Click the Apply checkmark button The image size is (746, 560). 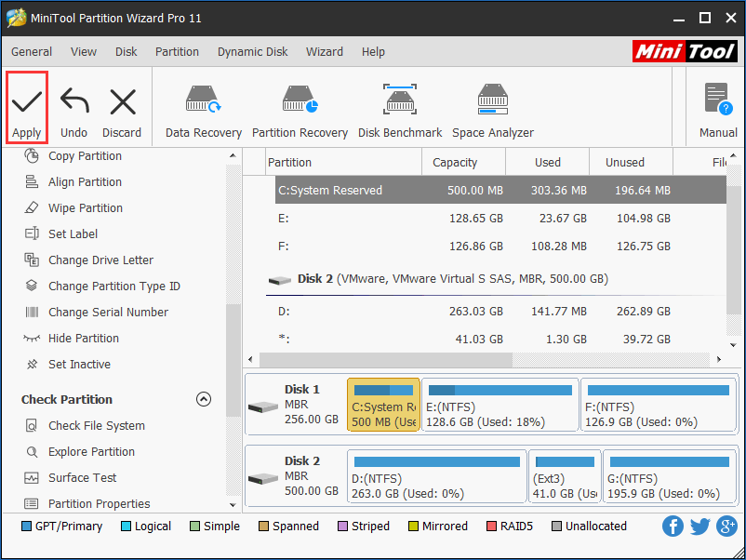click(27, 108)
